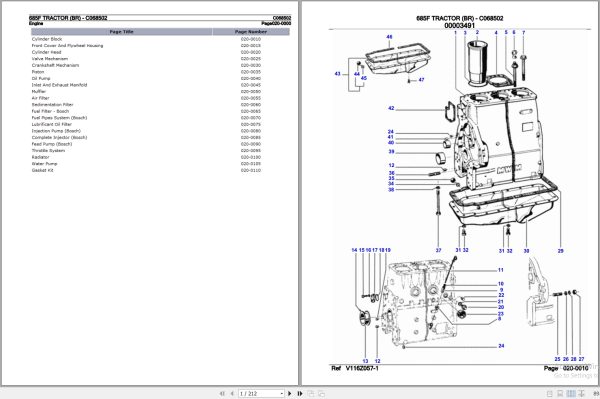
Task: Click callout 11 next to the dipstick
Action: tap(501, 270)
